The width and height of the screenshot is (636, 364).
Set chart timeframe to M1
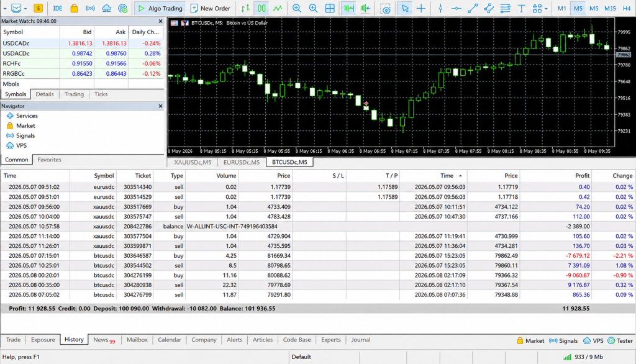(561, 8)
